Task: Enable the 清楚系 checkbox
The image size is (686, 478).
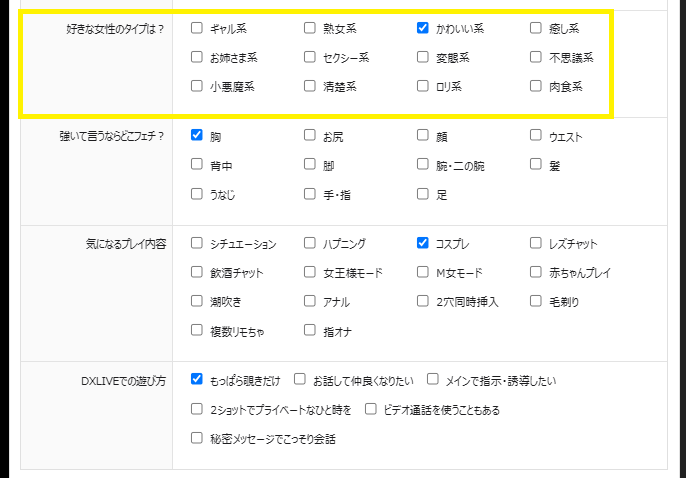Action: 310,87
